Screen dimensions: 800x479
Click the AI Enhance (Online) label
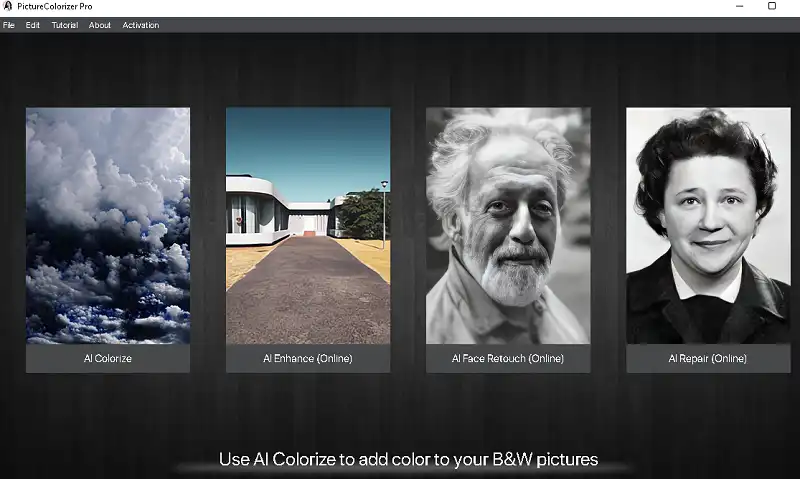click(308, 358)
